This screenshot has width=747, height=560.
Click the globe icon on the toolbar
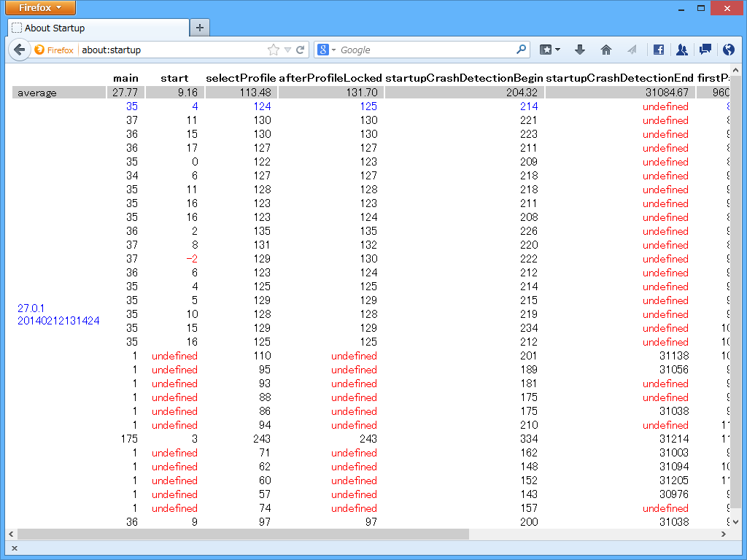pyautogui.click(x=727, y=50)
